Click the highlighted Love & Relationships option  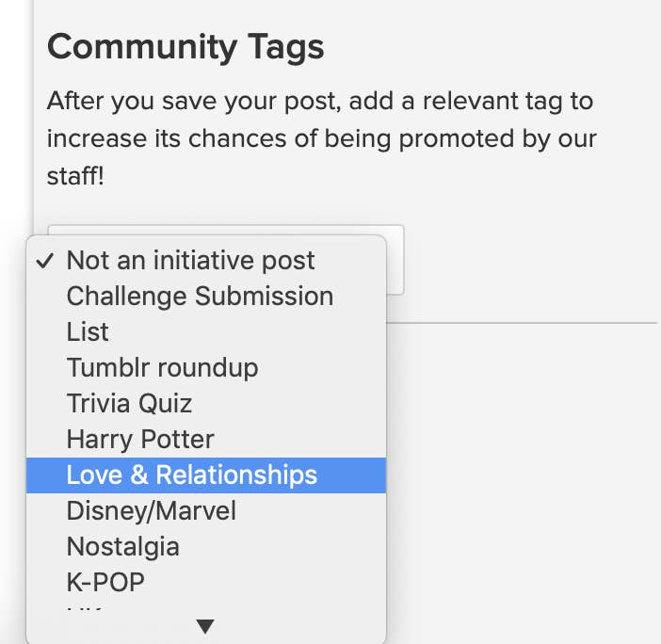click(192, 475)
